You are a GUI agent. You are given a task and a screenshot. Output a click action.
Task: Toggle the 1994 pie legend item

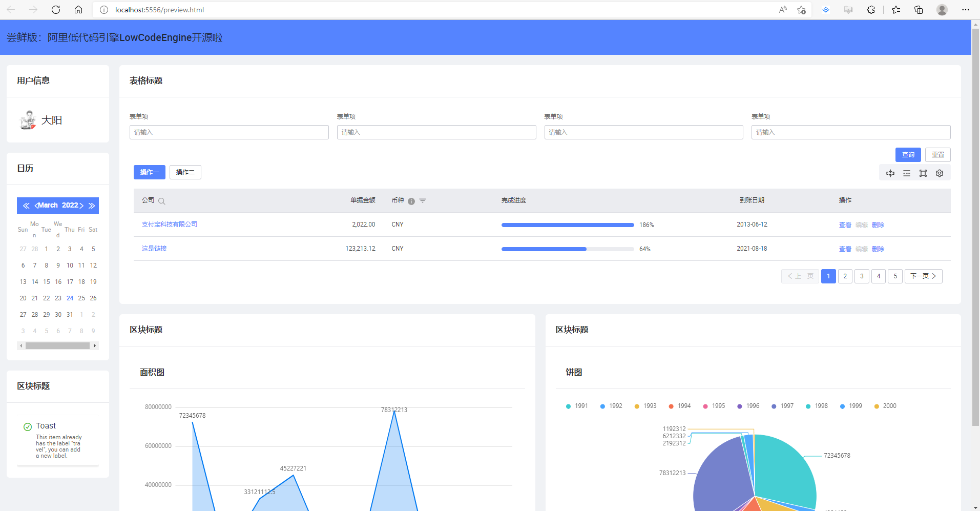pyautogui.click(x=680, y=406)
